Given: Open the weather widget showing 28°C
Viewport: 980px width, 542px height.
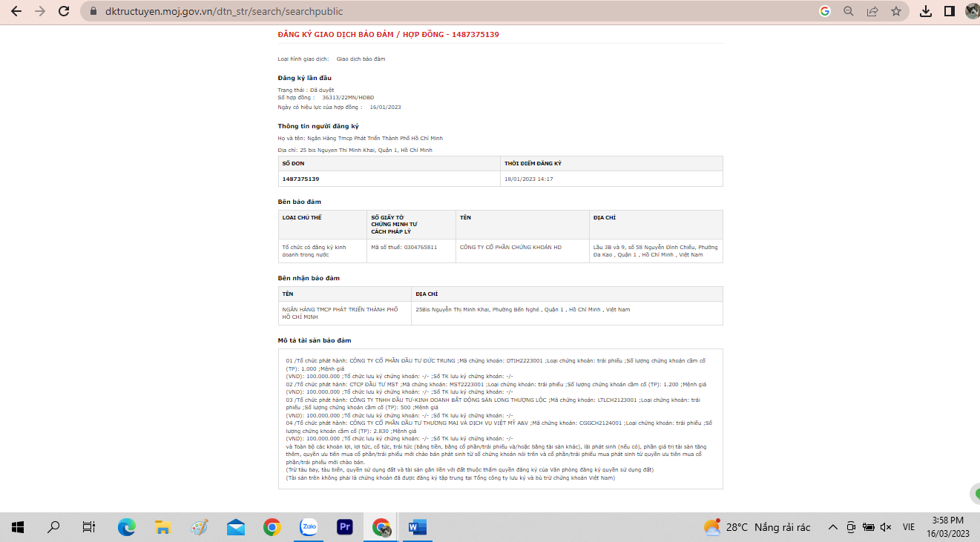Looking at the screenshot, I should pos(757,527).
